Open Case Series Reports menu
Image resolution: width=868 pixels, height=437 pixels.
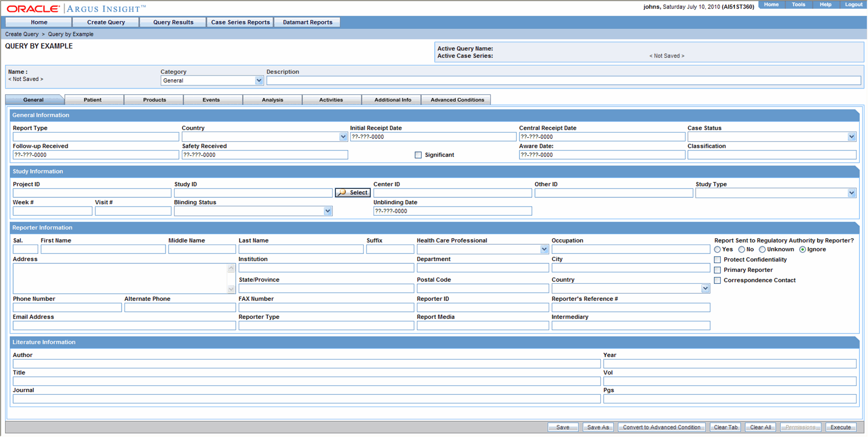click(x=240, y=22)
